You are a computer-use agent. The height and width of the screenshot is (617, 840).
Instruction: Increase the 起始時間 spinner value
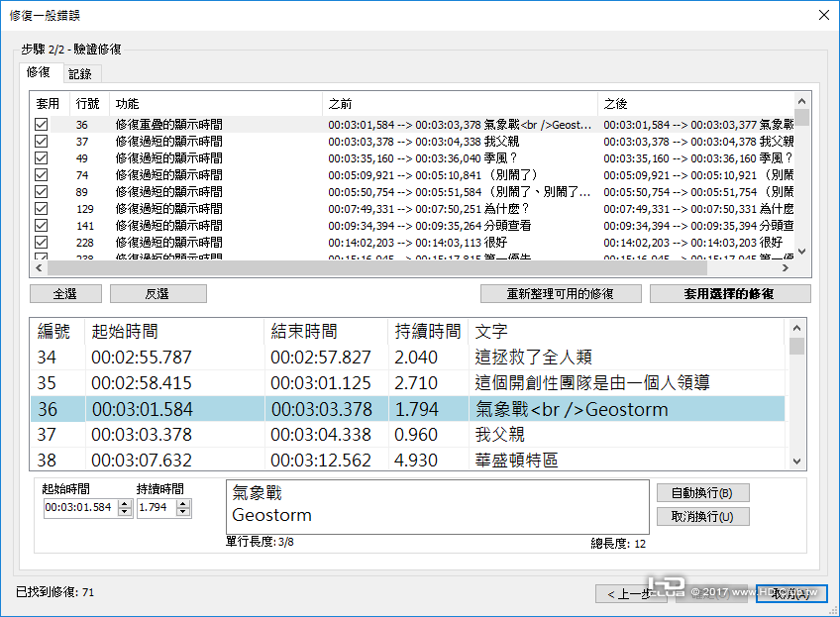[125, 503]
